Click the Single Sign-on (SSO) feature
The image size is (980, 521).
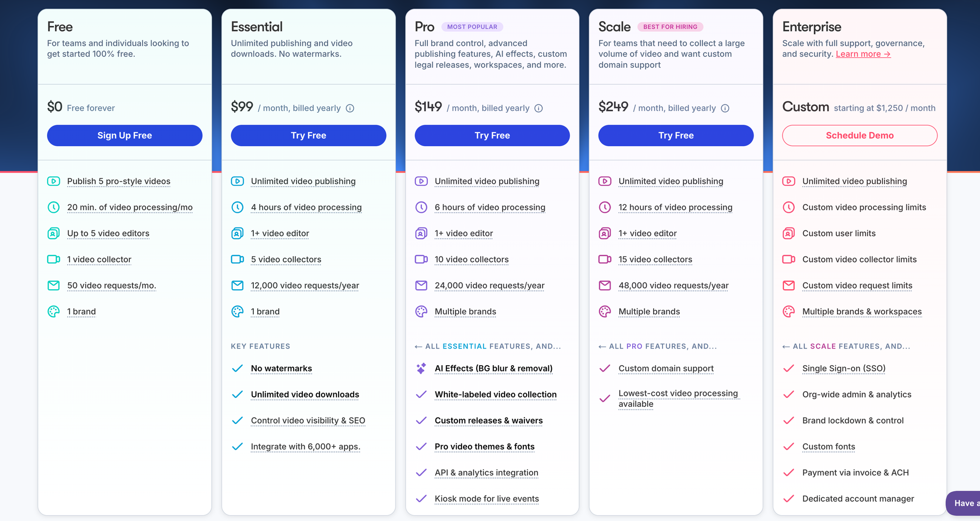844,369
